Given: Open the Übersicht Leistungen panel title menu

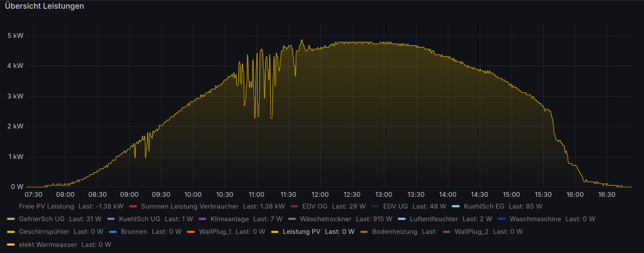Looking at the screenshot, I should coord(44,6).
